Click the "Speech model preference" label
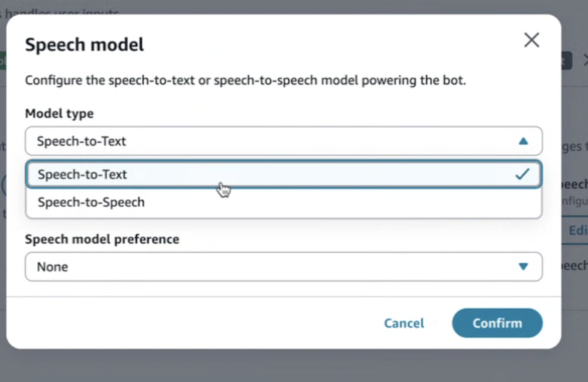This screenshot has height=382, width=588. click(102, 239)
